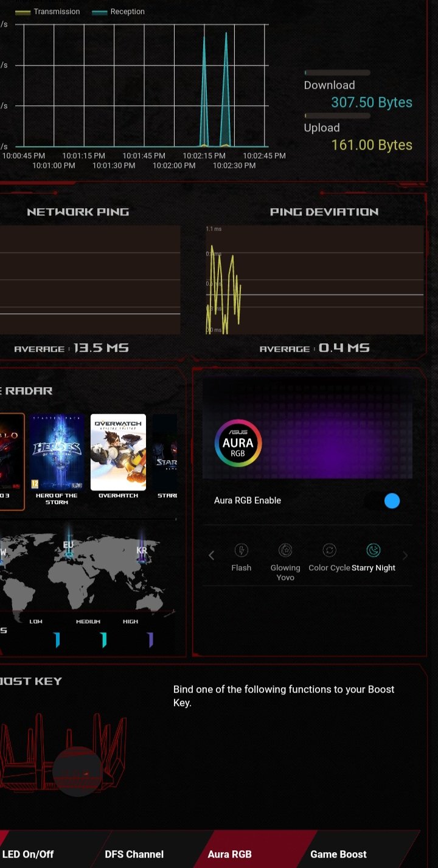Toggle the Aura RGB Enable switch
Image resolution: width=438 pixels, height=868 pixels.
[x=382, y=501]
